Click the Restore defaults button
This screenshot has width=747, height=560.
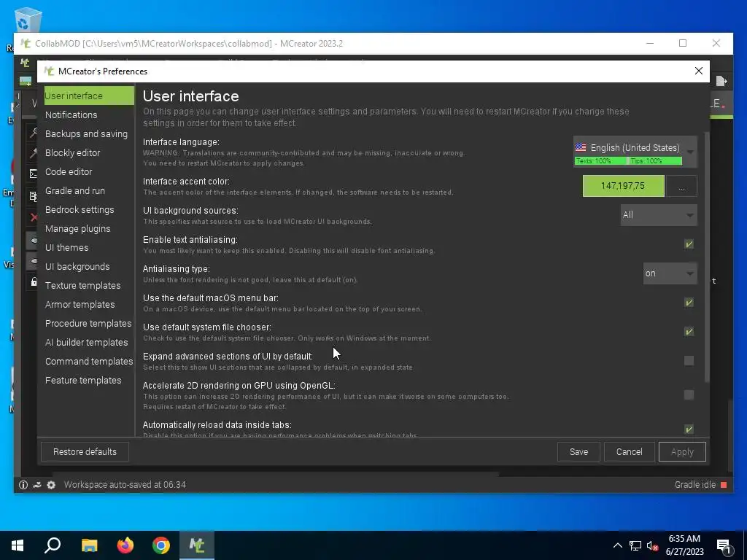pyautogui.click(x=85, y=452)
